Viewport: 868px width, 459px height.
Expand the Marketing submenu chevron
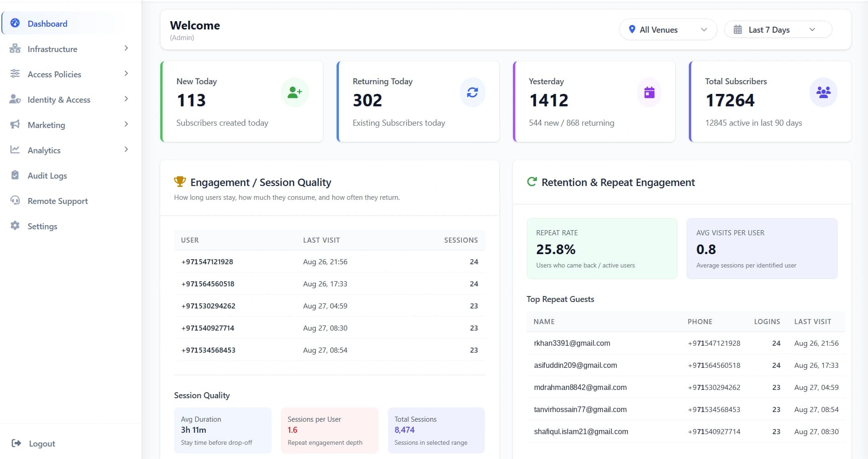pyautogui.click(x=126, y=124)
